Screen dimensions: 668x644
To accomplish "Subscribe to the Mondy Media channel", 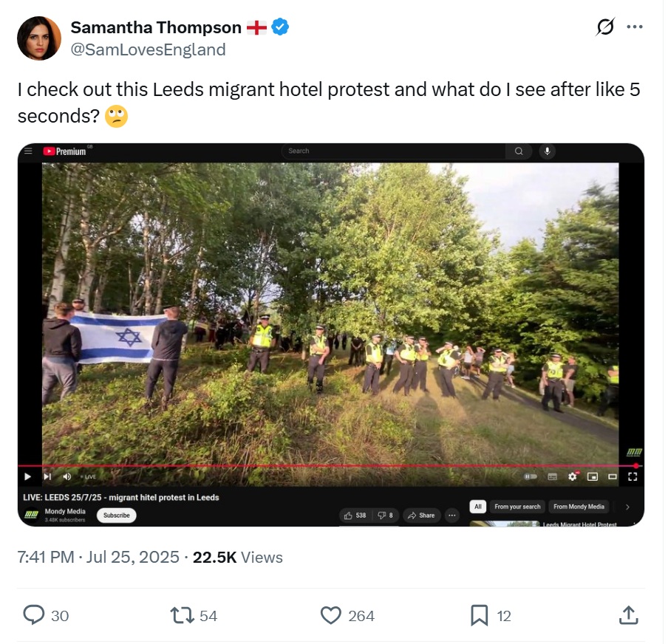I will click(x=116, y=515).
